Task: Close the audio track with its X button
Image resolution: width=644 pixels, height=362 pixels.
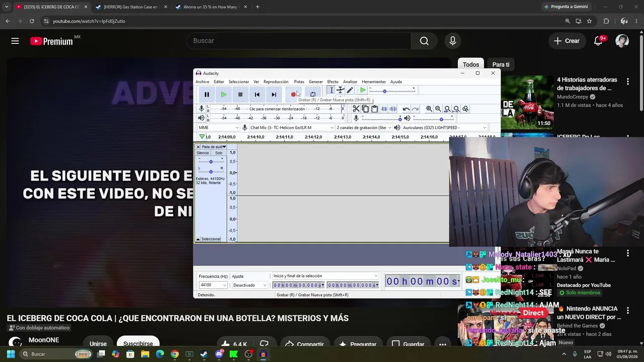Action: coord(198,147)
